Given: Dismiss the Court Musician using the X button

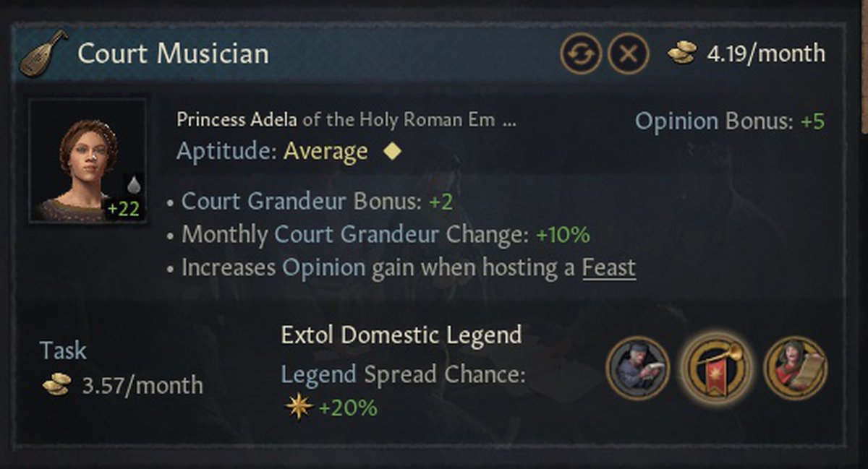Looking at the screenshot, I should pyautogui.click(x=628, y=54).
